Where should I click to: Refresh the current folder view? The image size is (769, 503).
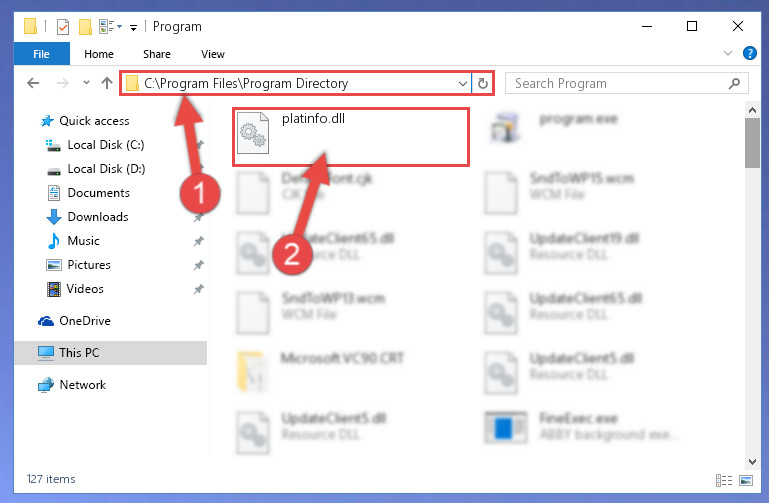click(x=483, y=83)
